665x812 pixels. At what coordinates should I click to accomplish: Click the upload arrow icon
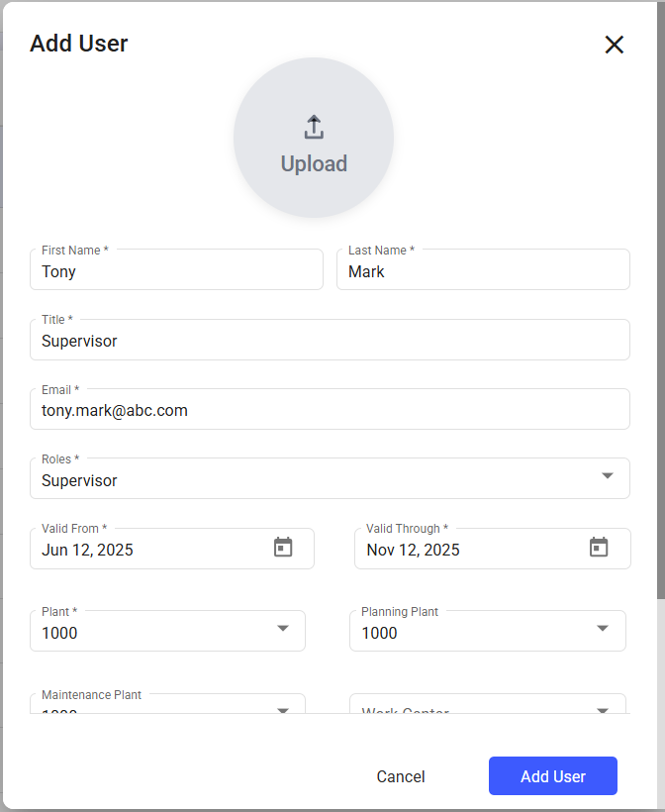(314, 128)
